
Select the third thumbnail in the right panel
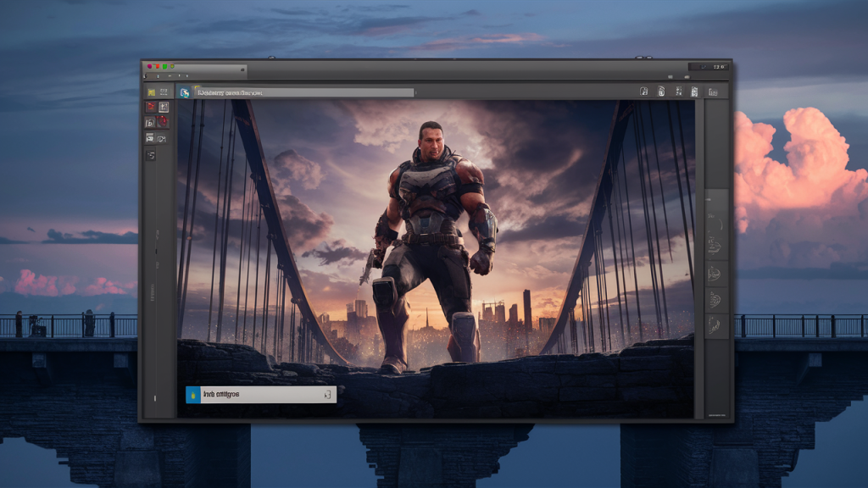pyautogui.click(x=716, y=273)
